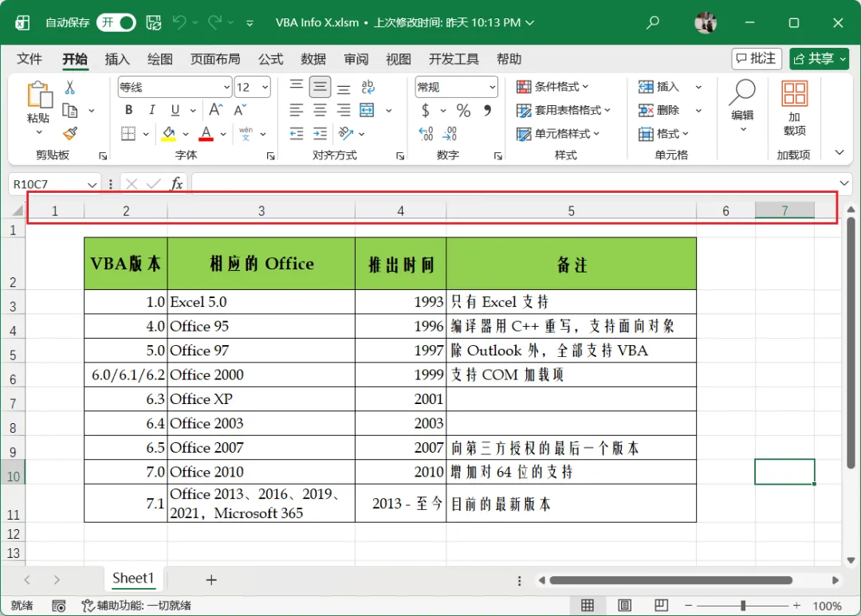This screenshot has height=616, width=861.
Task: Click the Cut scissors icon
Action: [x=69, y=88]
